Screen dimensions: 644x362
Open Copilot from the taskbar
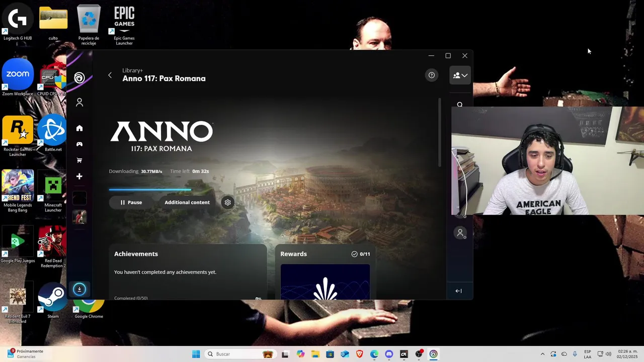pos(300,354)
